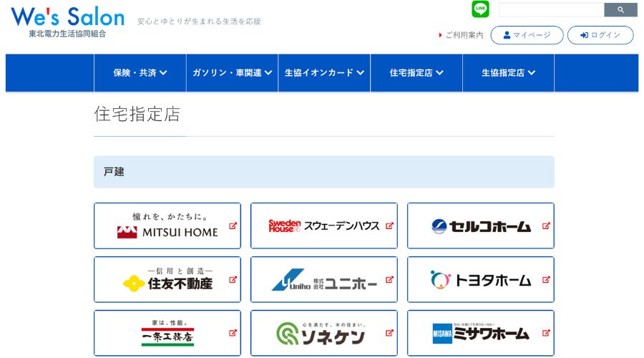Open 生協指定店 menu

[x=509, y=73]
